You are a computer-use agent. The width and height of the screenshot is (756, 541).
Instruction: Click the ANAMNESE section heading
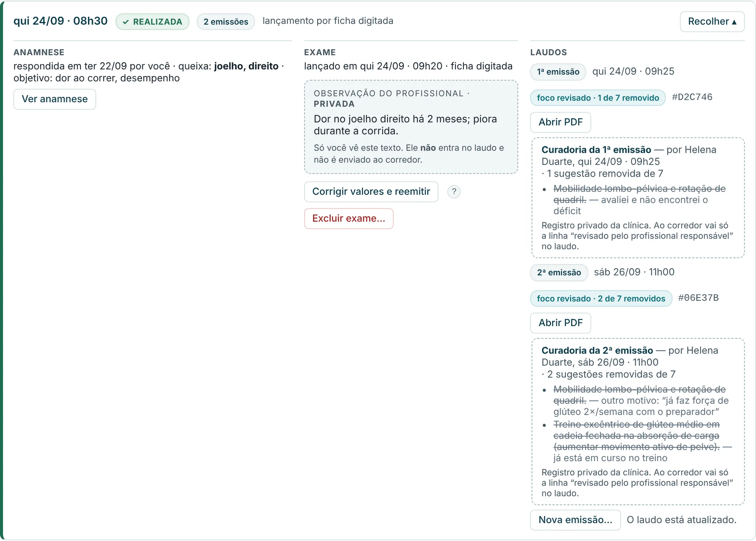pos(39,52)
